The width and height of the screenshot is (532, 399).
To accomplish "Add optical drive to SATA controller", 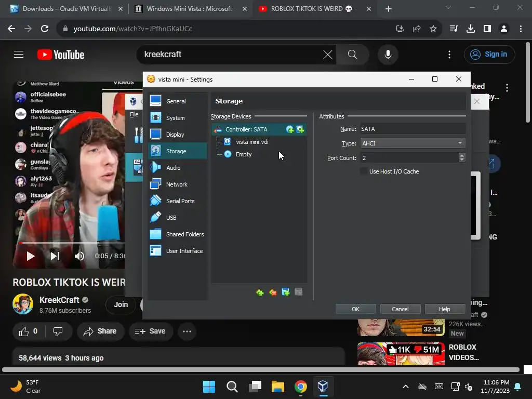I will tap(290, 129).
